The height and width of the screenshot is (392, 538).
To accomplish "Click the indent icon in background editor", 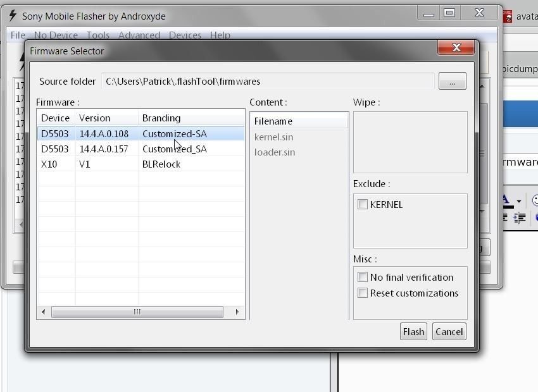I will tap(520, 217).
